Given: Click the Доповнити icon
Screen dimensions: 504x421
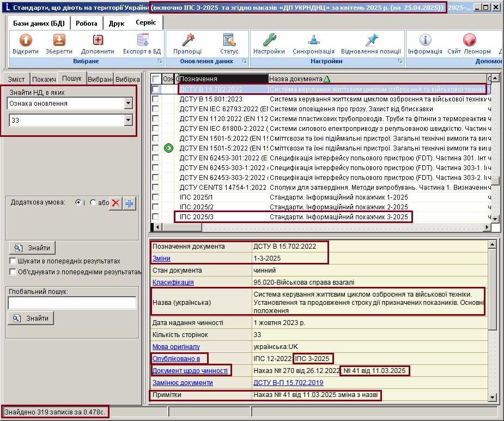Looking at the screenshot, I should click(x=98, y=40).
